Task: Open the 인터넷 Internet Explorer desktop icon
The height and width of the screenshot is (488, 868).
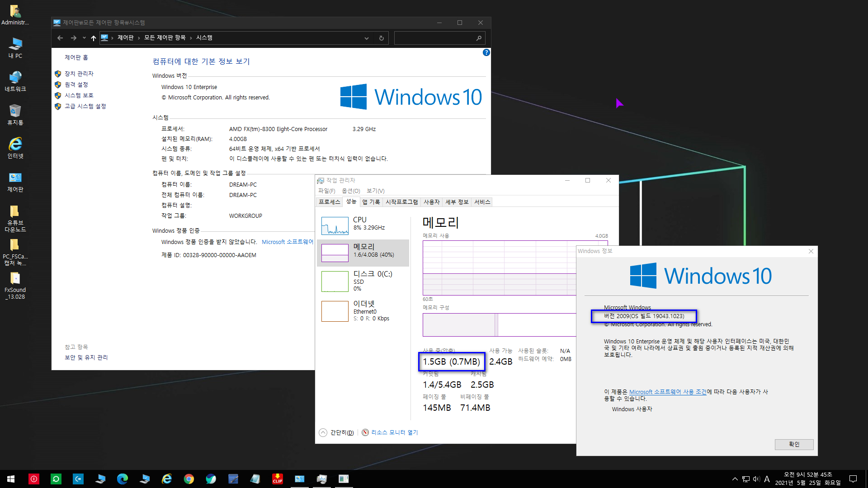Action: (x=15, y=148)
